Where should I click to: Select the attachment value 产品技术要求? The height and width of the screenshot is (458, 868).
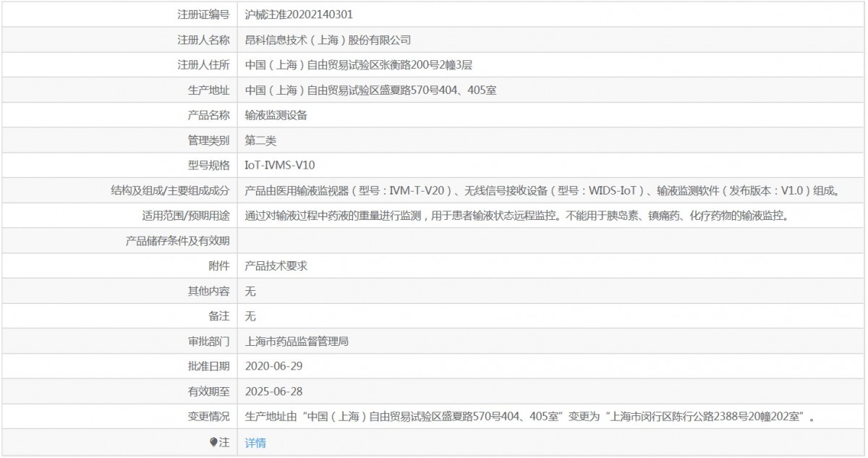coord(276,266)
